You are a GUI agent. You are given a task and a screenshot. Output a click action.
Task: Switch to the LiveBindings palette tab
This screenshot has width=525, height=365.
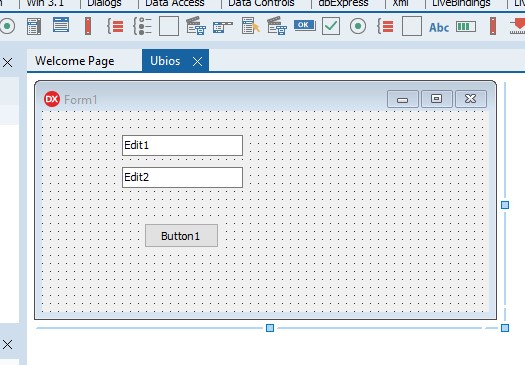(461, 3)
